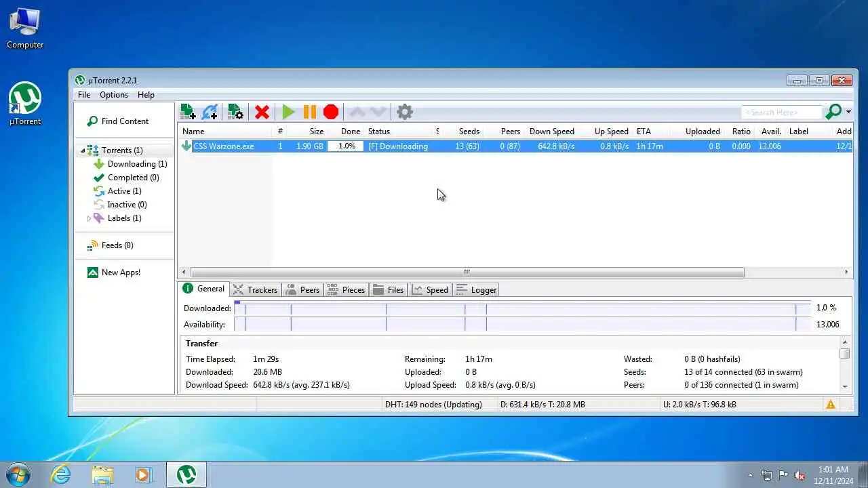Sort by Label column header
This screenshot has height=488, width=868.
click(809, 131)
